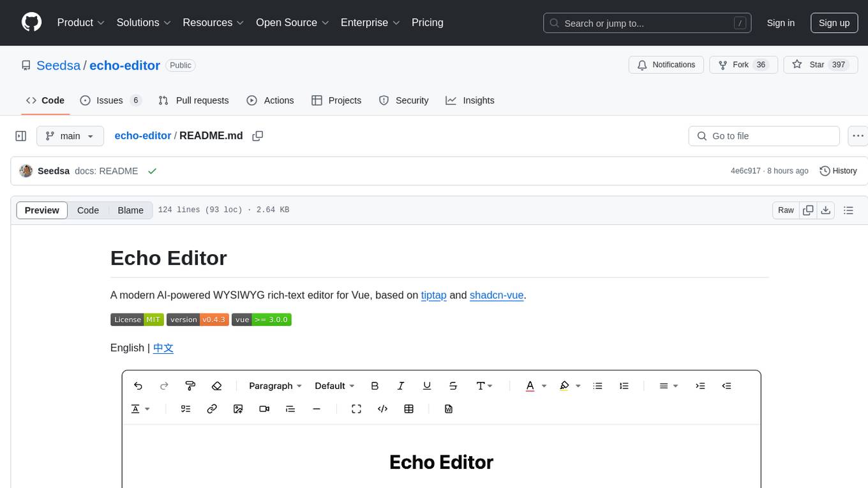
Task: Click the ordered list icon
Action: [624, 386]
